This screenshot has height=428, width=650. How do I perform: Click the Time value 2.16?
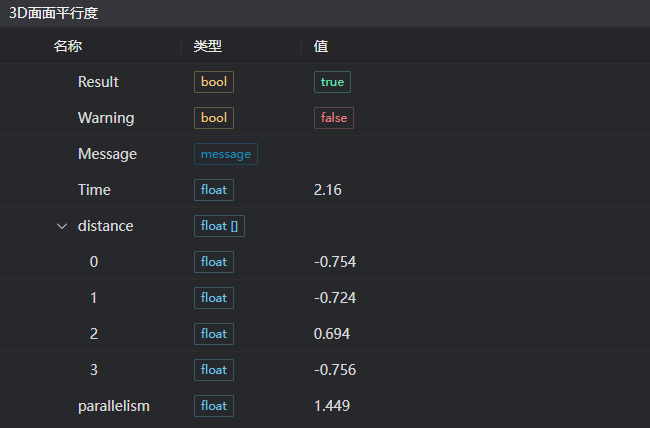328,190
